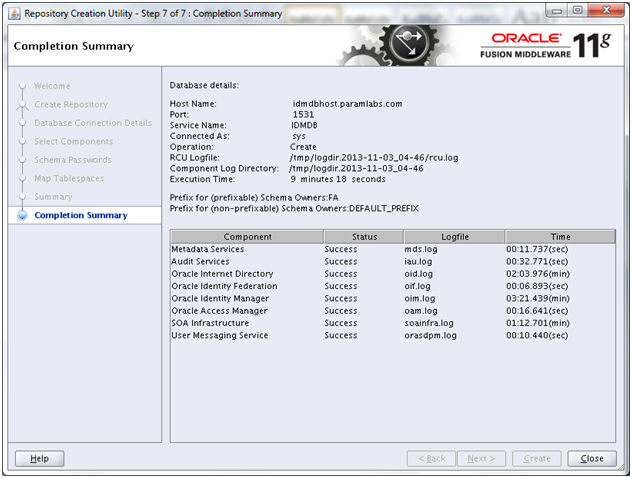Click the Success status for Metadata Services
The width and height of the screenshot is (632, 478).
pos(341,249)
